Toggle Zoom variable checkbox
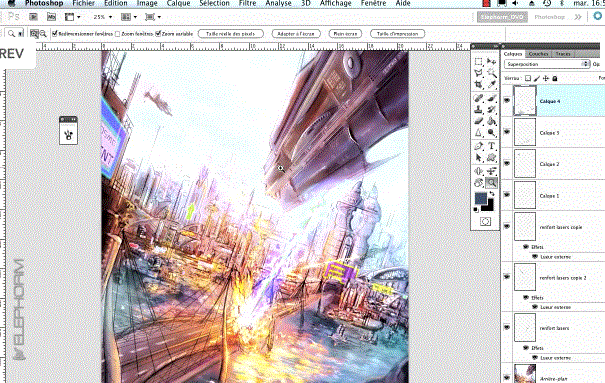Image resolution: width=605 pixels, height=383 pixels. [x=158, y=34]
